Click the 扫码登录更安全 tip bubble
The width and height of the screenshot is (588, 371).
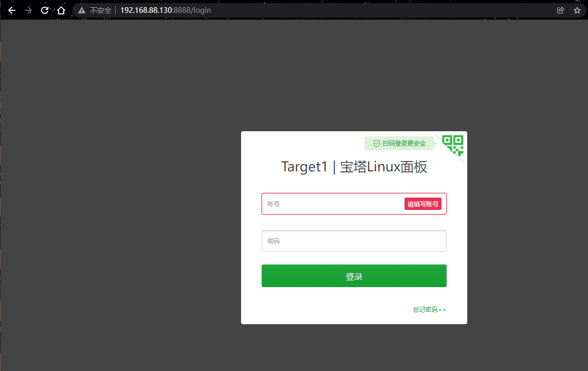399,144
